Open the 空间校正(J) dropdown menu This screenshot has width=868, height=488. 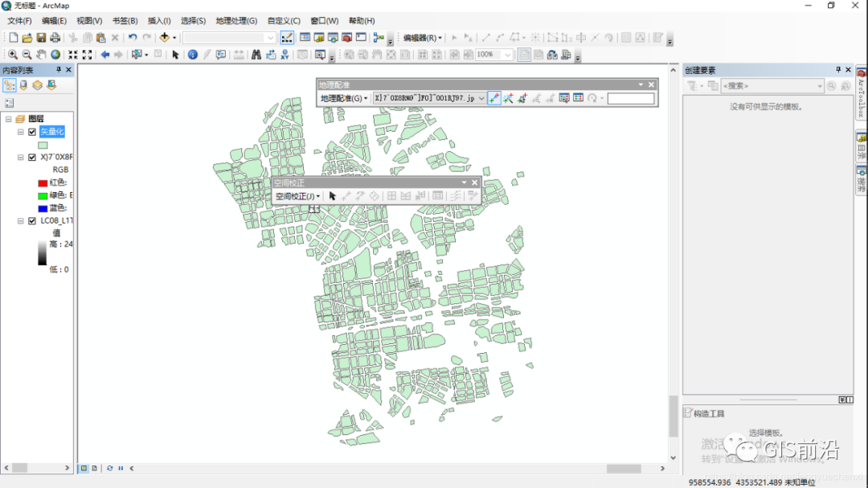(297, 195)
